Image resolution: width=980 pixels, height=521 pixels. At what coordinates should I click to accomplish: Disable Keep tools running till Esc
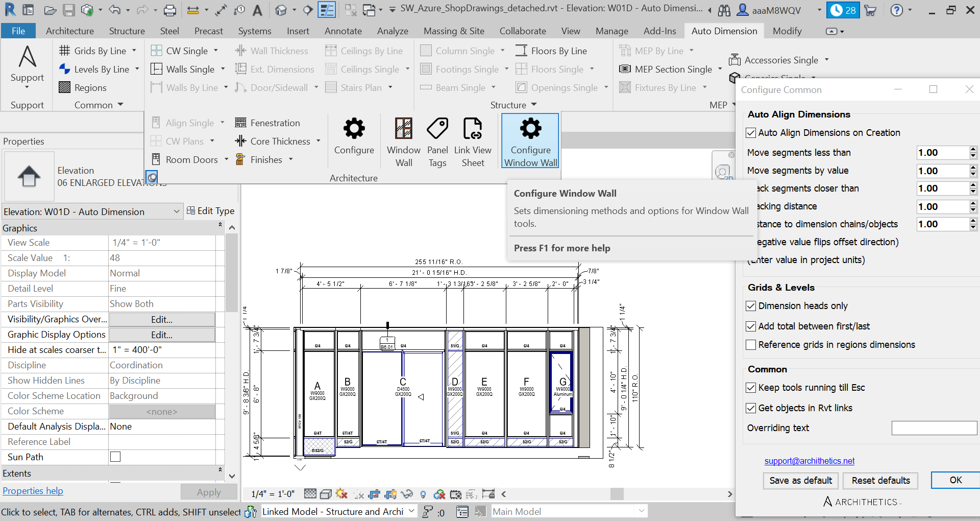[750, 387]
